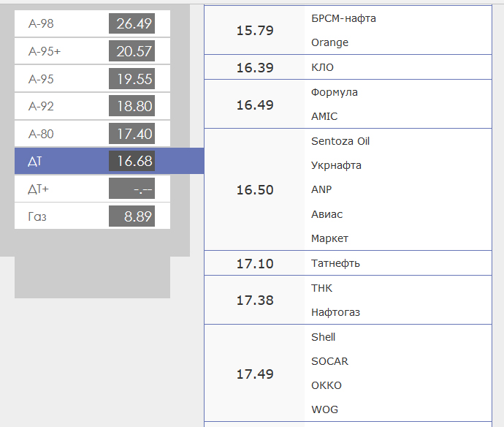Viewport: 504px width, 427px height.
Task: Open the A-92 fuel prices
Action: tap(92, 107)
